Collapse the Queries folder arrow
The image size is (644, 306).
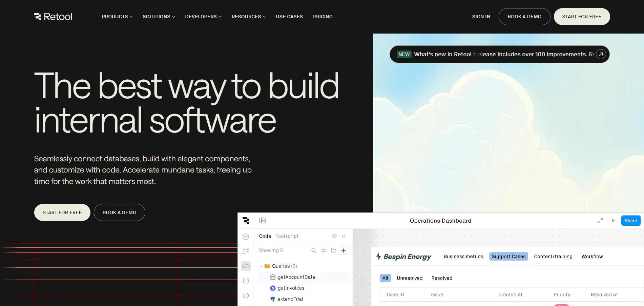pos(261,266)
